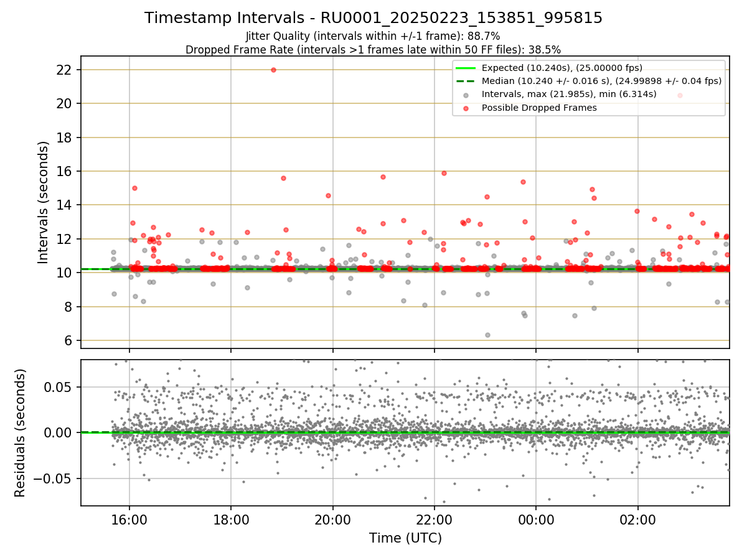Image resolution: width=747 pixels, height=560 pixels.
Task: Click the "Time (UTC)" x-axis label
Action: [405, 538]
